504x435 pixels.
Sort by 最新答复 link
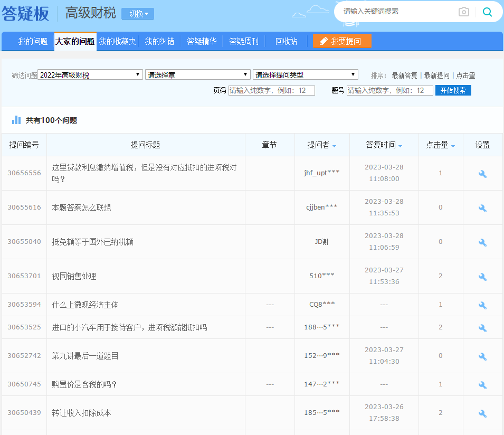(x=404, y=75)
